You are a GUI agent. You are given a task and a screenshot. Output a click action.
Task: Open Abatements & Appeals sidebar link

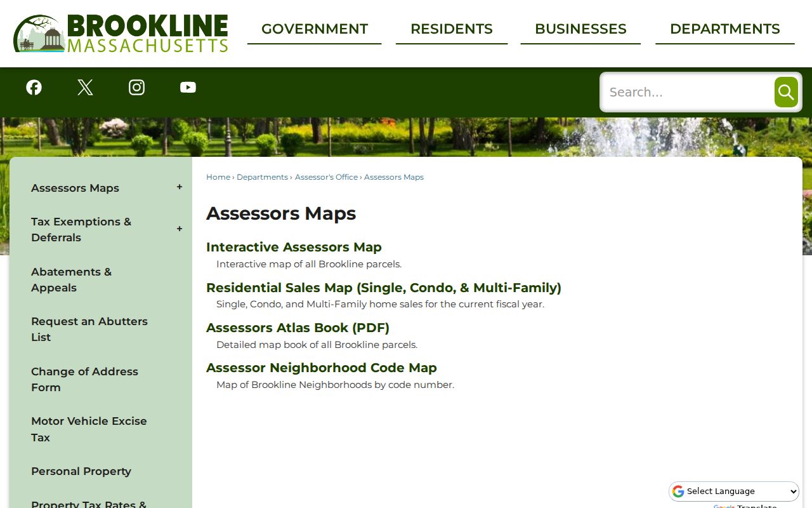(x=71, y=280)
